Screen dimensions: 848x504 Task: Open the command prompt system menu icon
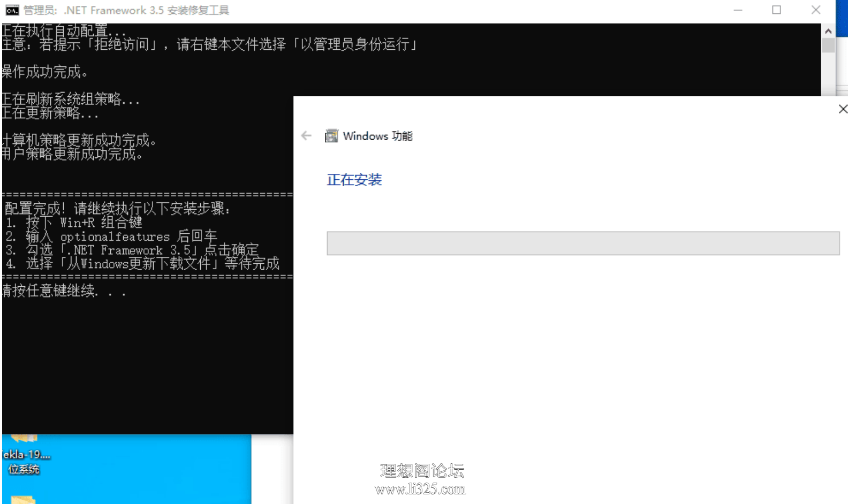(12, 10)
